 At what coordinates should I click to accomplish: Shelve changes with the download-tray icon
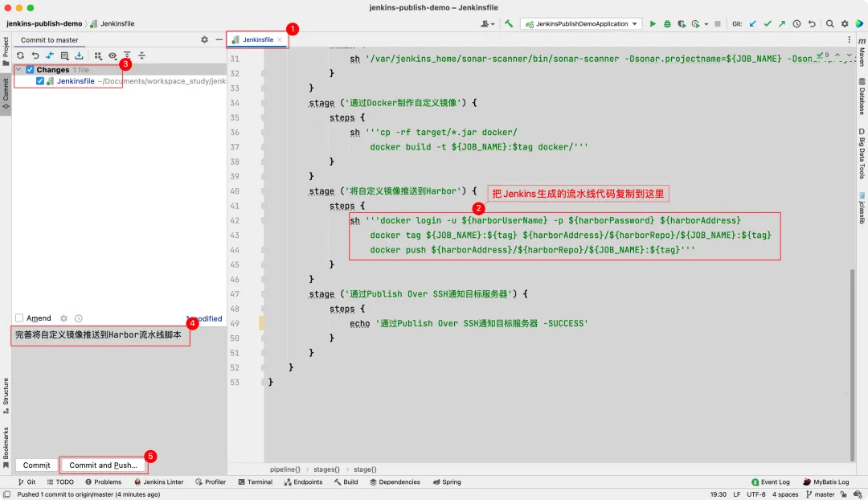tap(79, 55)
